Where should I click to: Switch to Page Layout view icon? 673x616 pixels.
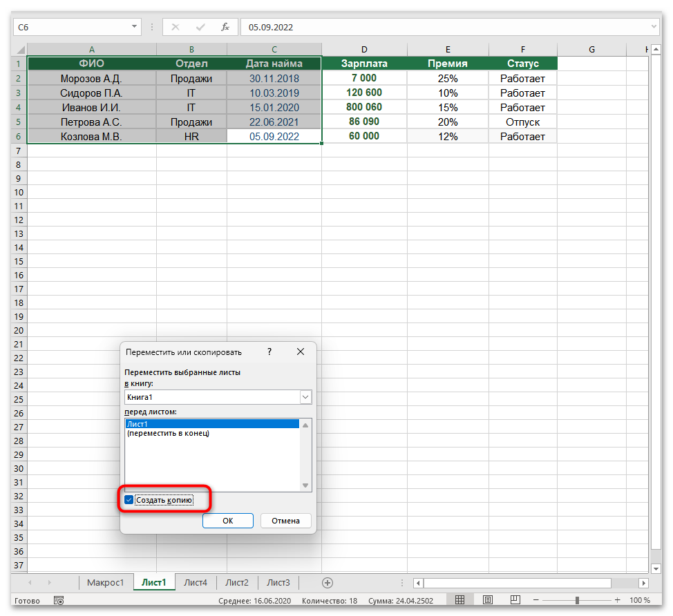coord(487,599)
